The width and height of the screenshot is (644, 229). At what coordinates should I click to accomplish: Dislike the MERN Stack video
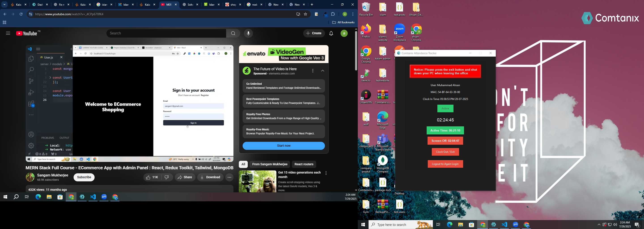pos(167,177)
